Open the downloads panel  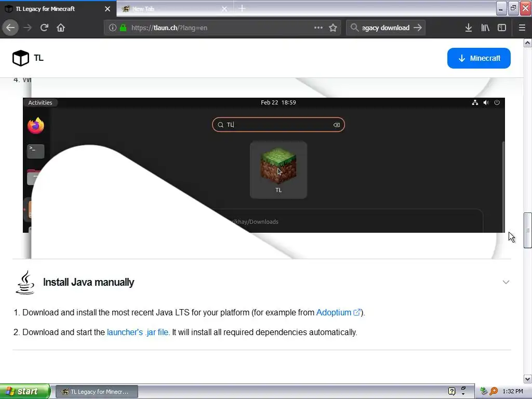point(469,28)
